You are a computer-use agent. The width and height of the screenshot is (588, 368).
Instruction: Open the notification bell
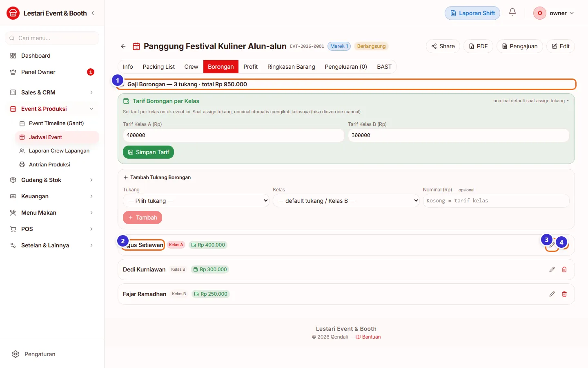point(512,12)
